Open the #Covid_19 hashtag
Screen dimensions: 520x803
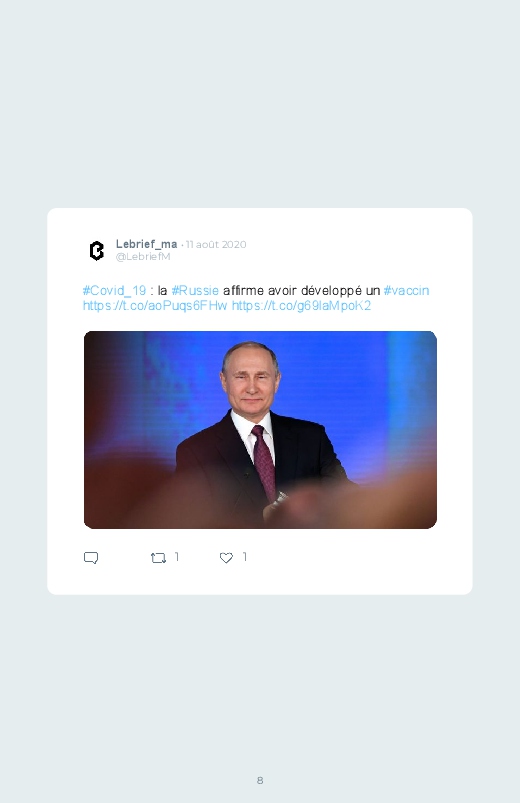(115, 291)
